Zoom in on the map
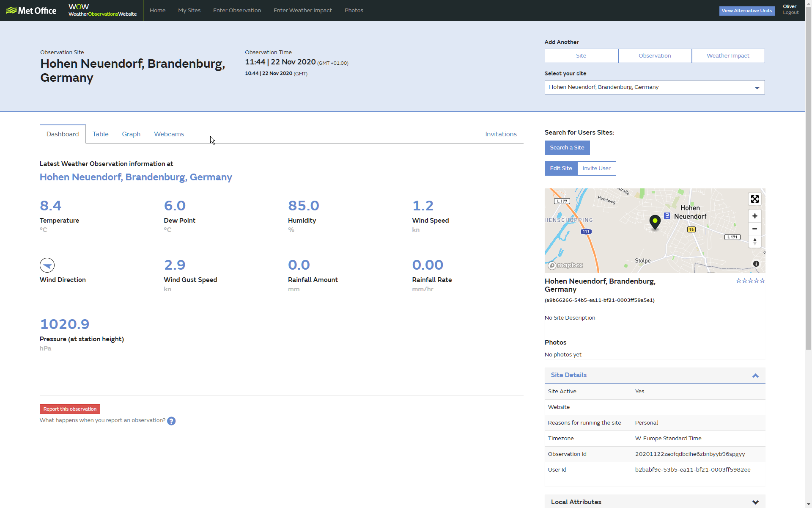 coord(755,216)
